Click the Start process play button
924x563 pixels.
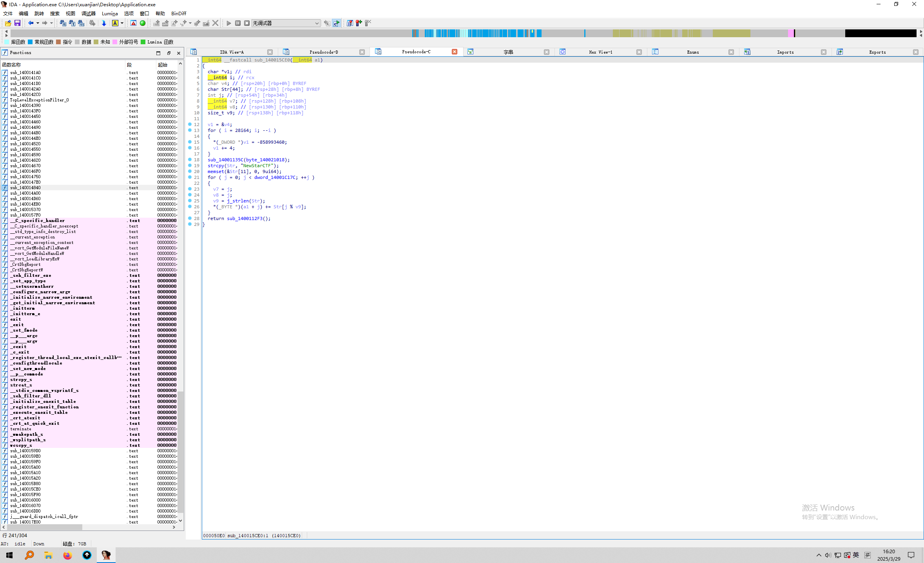(x=229, y=23)
